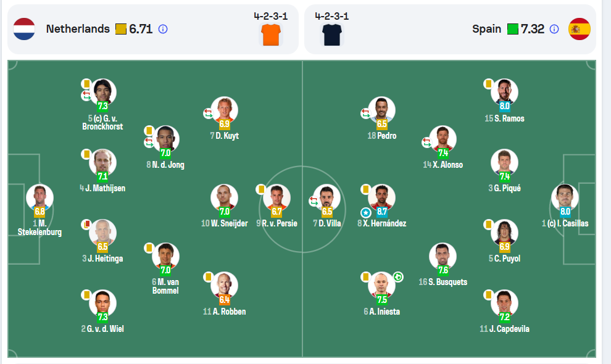Click the dark navy Spain jersey icon
Screen dimensions: 611x364
coord(331,35)
